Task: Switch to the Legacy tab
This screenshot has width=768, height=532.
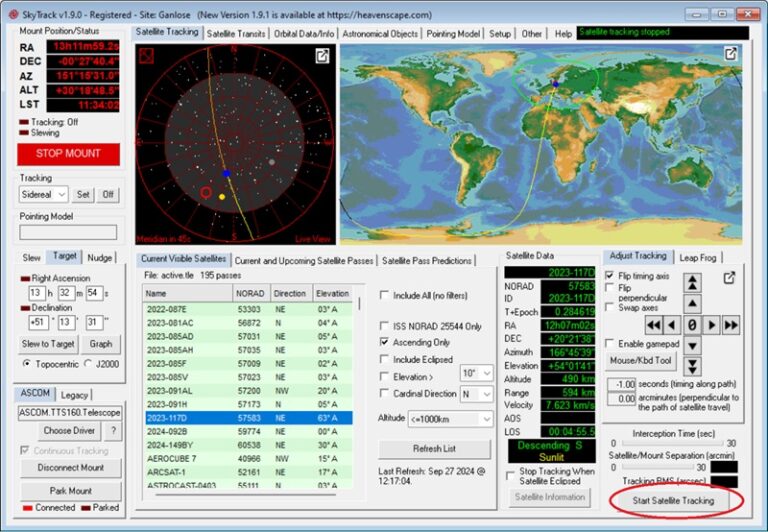Action: pyautogui.click(x=74, y=395)
